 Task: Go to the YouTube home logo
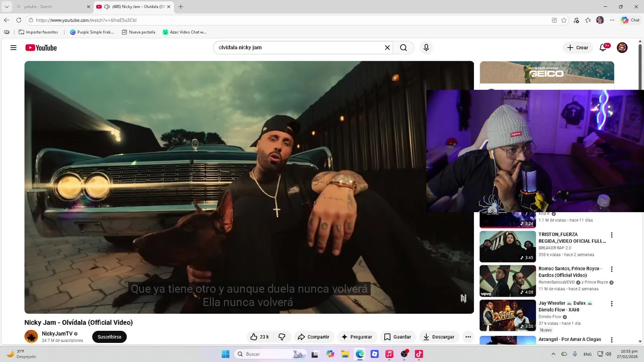click(41, 48)
